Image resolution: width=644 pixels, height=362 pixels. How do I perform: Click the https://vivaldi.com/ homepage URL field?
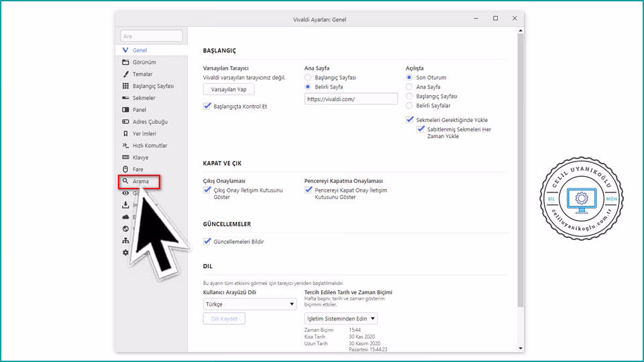pos(351,99)
